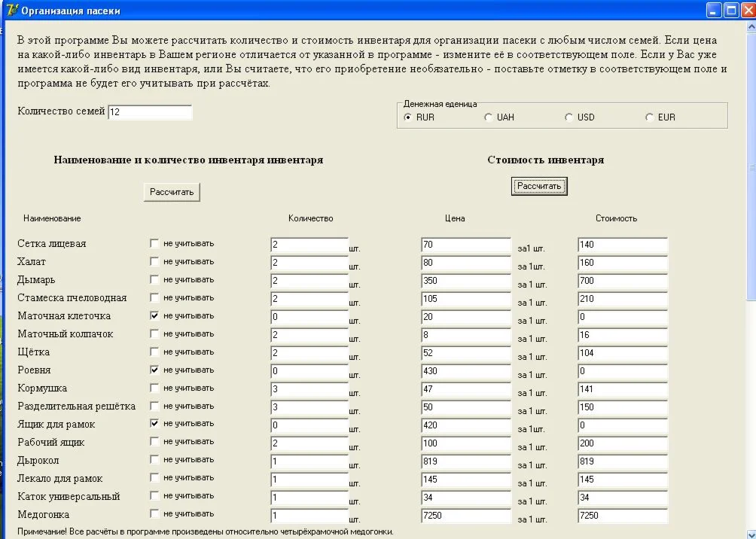
Task: Focus the Количество семей input field
Action: [x=150, y=112]
